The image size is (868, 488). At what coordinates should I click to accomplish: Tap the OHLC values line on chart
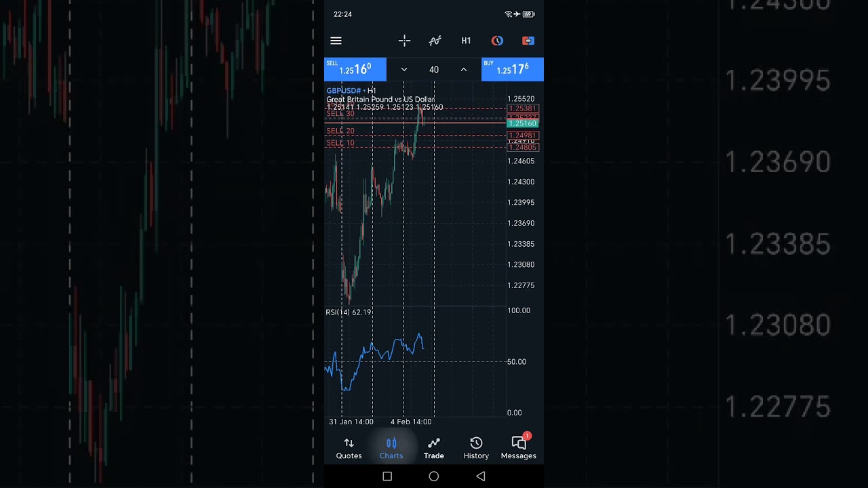[x=384, y=107]
